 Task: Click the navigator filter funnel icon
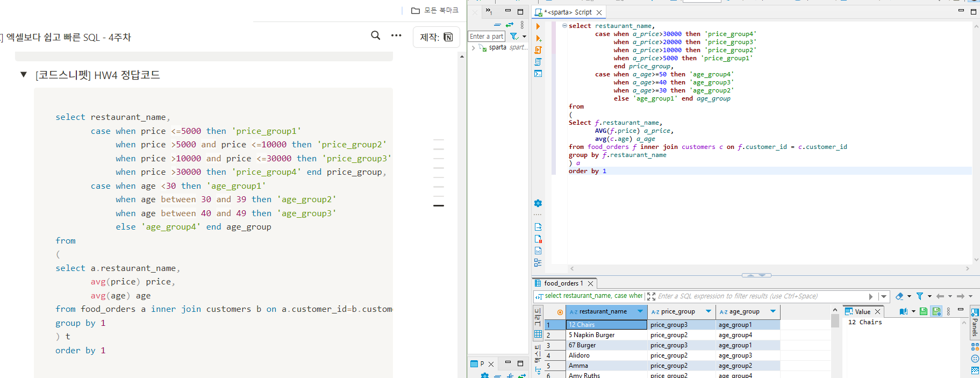tap(514, 37)
